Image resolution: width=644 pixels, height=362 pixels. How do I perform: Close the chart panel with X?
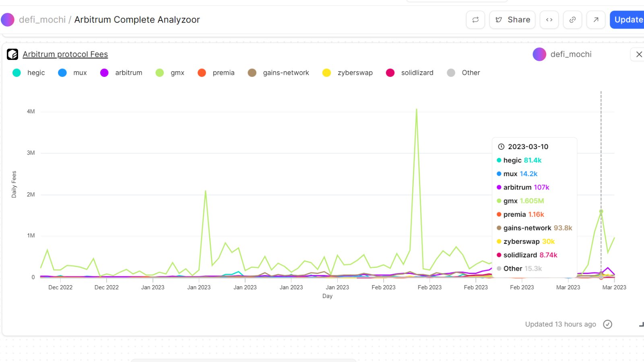pos(639,54)
